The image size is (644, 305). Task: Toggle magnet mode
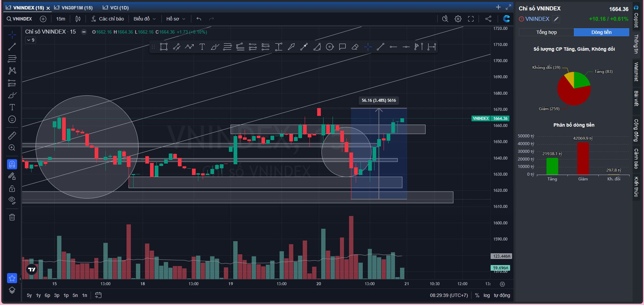click(12, 164)
